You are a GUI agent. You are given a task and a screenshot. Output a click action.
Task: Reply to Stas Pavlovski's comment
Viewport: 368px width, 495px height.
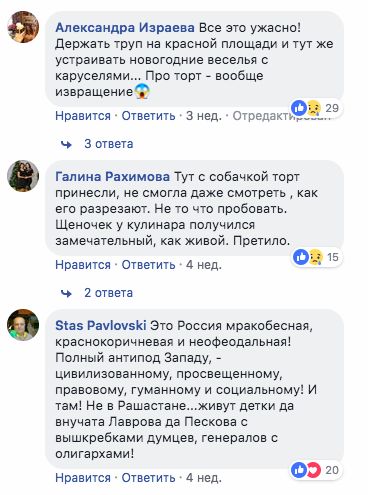148,478
